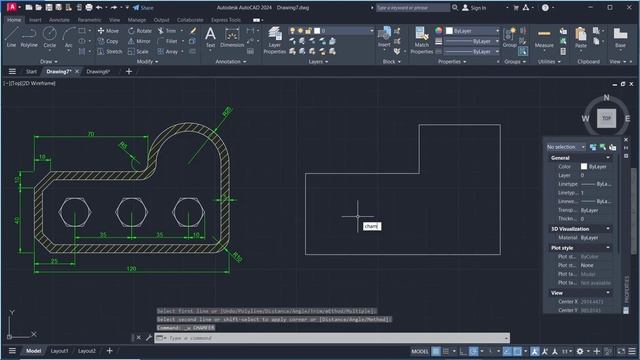Click Sign In

474,7
